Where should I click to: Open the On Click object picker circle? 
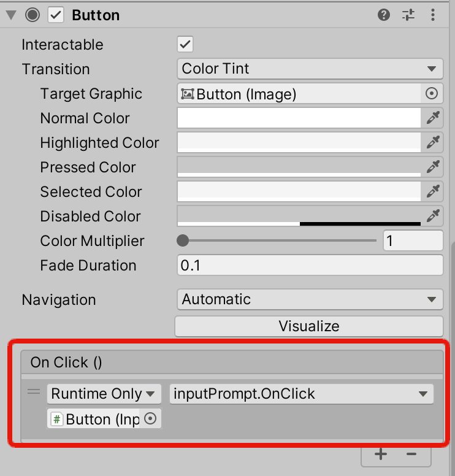150,419
